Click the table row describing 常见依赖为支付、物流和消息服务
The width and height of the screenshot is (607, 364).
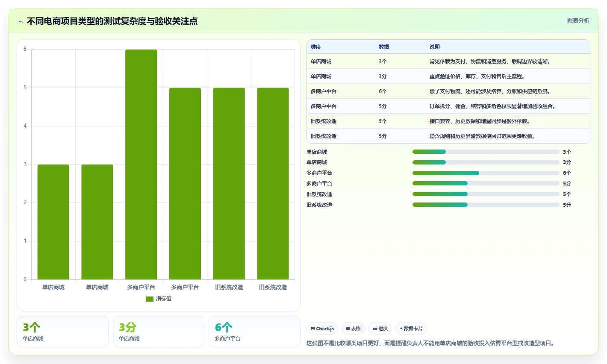[448, 62]
